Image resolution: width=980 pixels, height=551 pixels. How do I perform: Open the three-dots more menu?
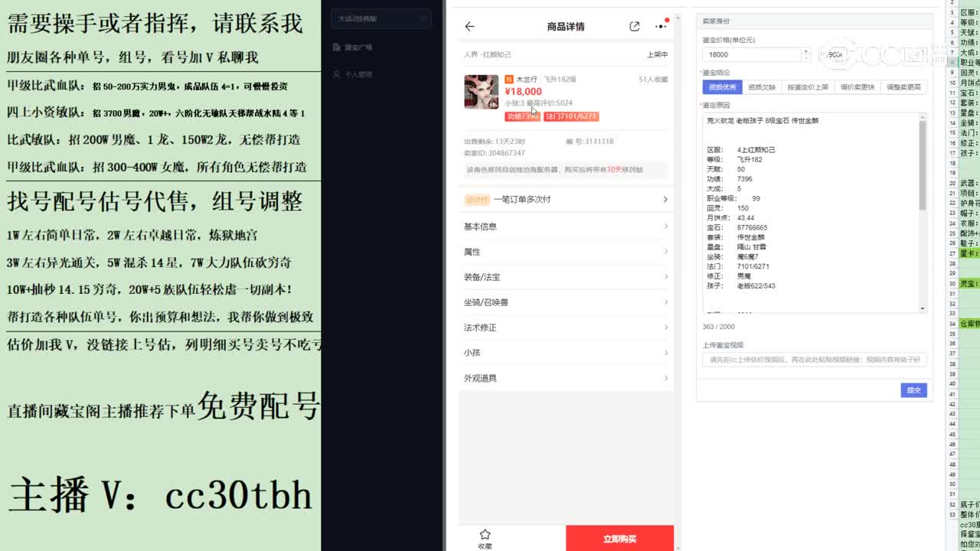[x=661, y=26]
